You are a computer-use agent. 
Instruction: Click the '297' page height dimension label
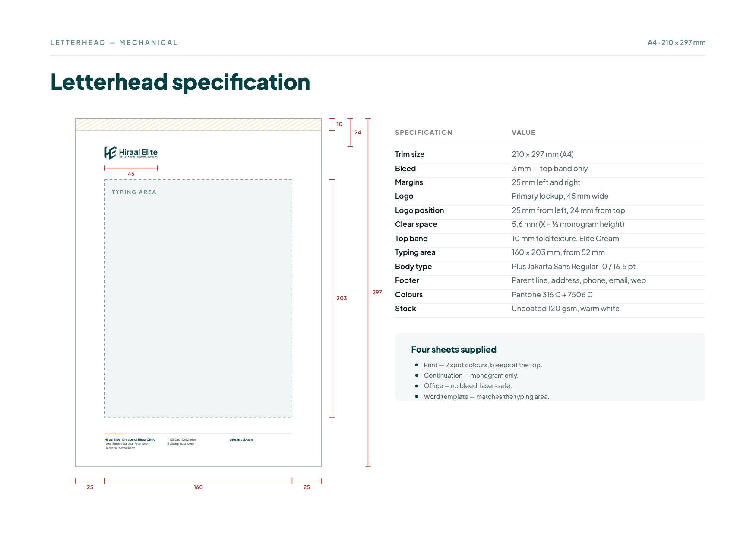[377, 293]
